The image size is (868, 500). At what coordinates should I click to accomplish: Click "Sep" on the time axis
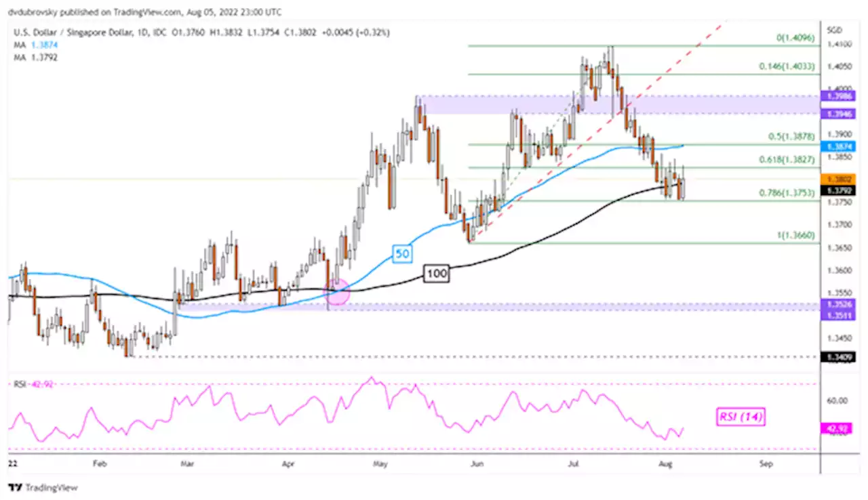(x=766, y=464)
